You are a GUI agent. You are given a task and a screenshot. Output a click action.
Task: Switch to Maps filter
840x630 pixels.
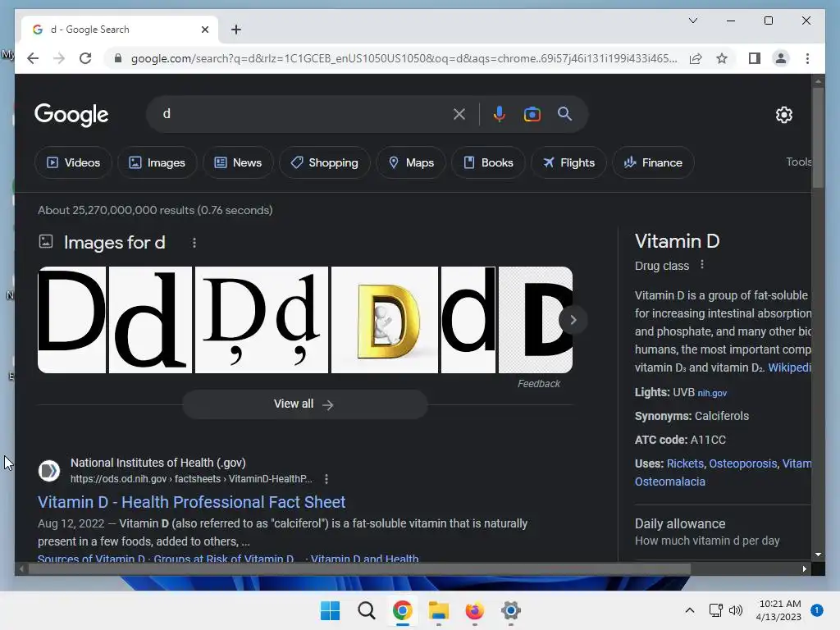coord(411,162)
